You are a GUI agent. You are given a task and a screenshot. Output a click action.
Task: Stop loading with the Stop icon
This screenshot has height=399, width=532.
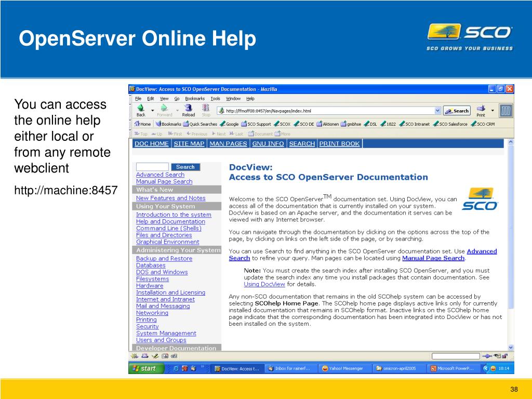[x=206, y=108]
